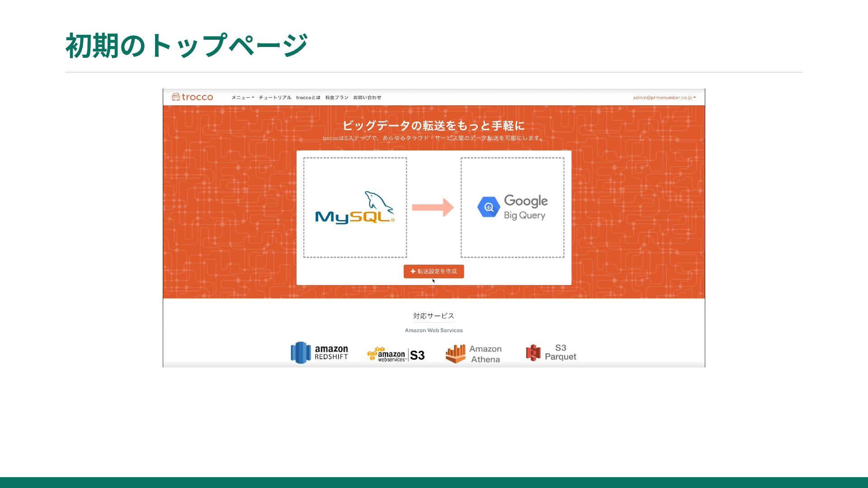Open the お問い合わせ page
Screen dimensions: 868x488
[x=367, y=98]
